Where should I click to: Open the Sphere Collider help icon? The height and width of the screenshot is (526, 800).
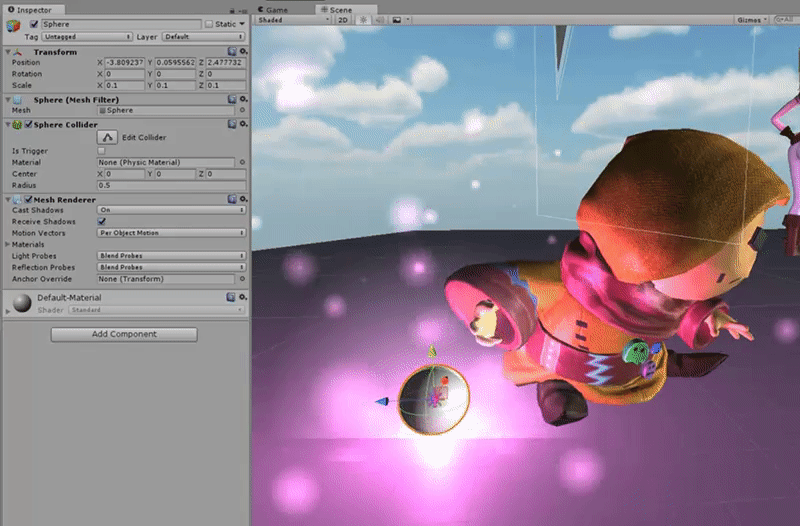click(x=232, y=124)
